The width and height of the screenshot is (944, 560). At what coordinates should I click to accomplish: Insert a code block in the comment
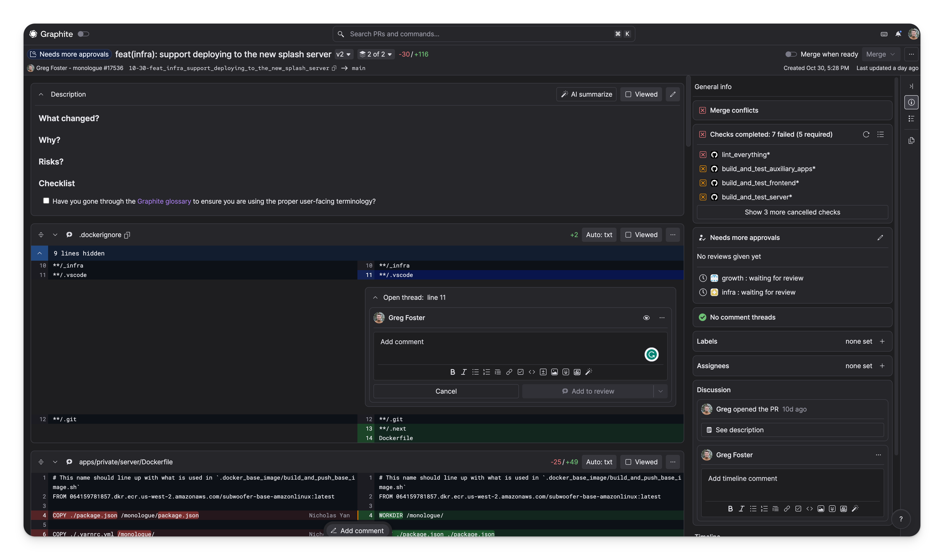(532, 372)
